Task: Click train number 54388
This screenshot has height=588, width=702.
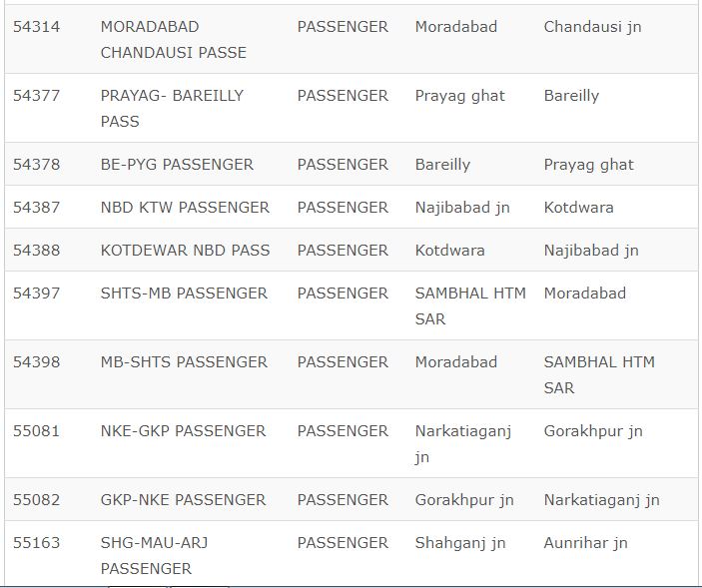Action: pyautogui.click(x=36, y=251)
